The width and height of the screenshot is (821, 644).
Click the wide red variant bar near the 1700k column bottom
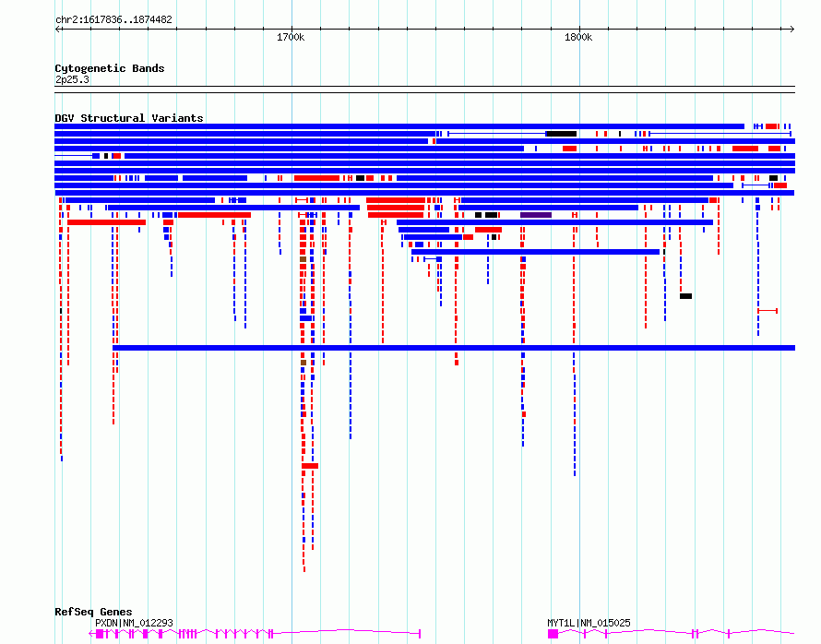(310, 466)
